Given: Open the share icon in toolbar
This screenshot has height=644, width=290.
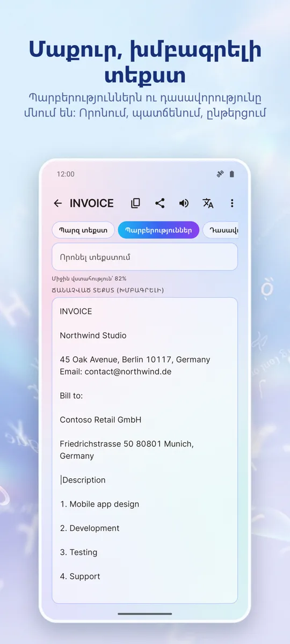Looking at the screenshot, I should [x=160, y=203].
